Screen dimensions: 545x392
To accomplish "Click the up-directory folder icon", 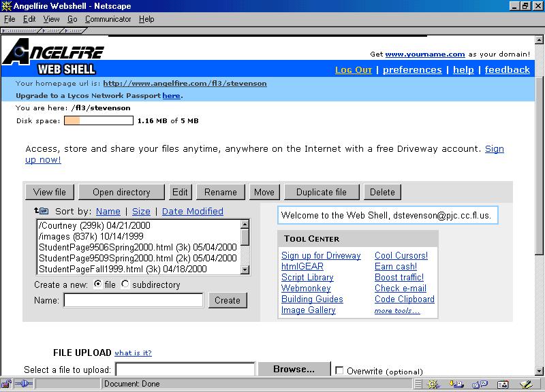I will coord(41,211).
